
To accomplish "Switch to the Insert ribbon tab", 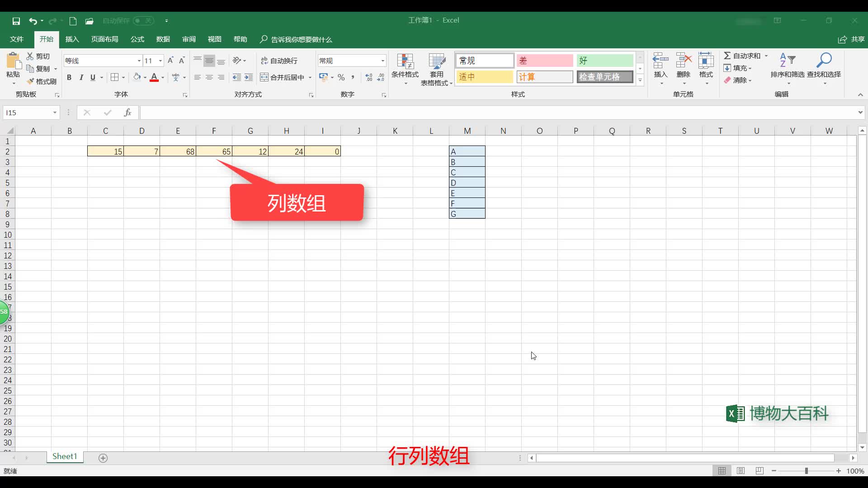I will click(72, 39).
